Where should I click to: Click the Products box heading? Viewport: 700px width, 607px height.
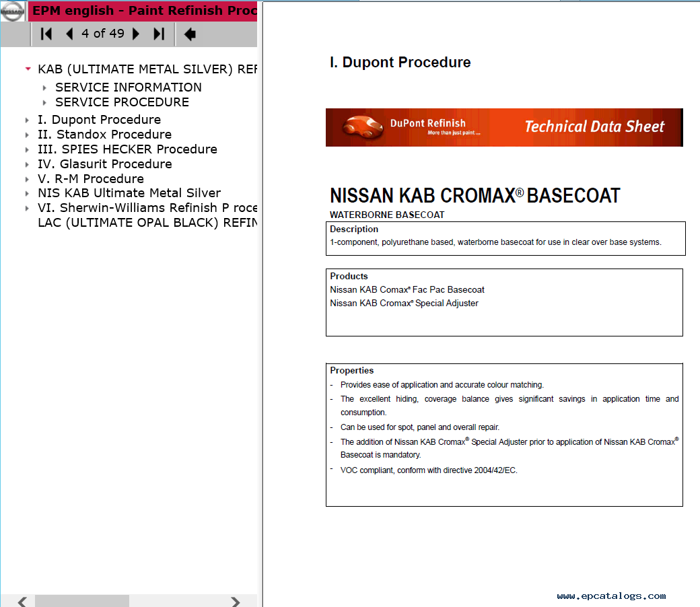point(349,277)
